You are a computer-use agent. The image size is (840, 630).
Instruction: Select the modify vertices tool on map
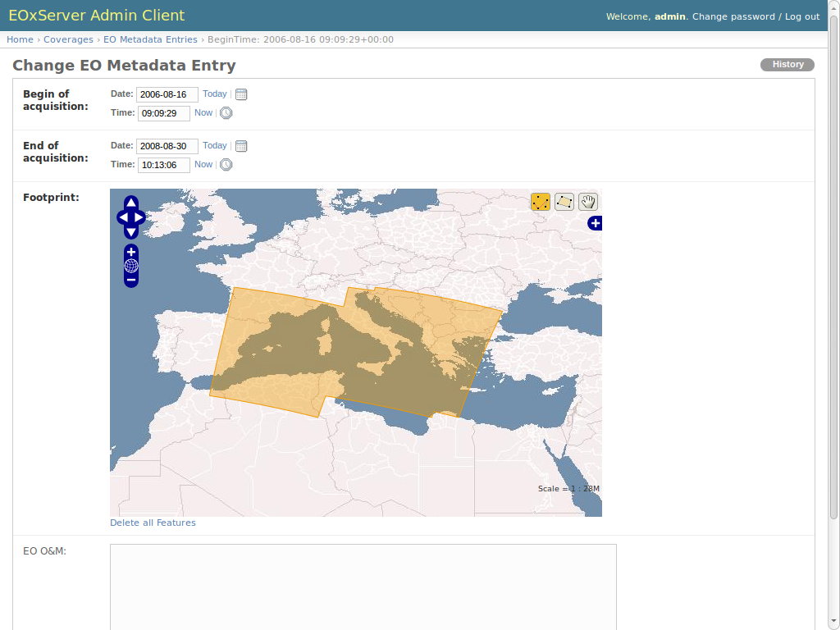click(x=541, y=202)
